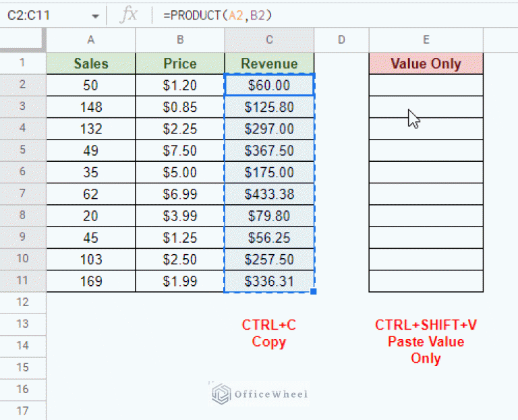518x420 pixels.
Task: Click the empty cell E2 under Value Only
Action: coord(426,86)
